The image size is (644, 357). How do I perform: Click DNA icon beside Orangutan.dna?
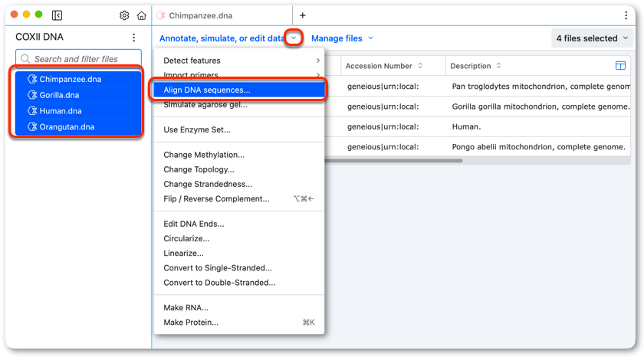pos(32,127)
